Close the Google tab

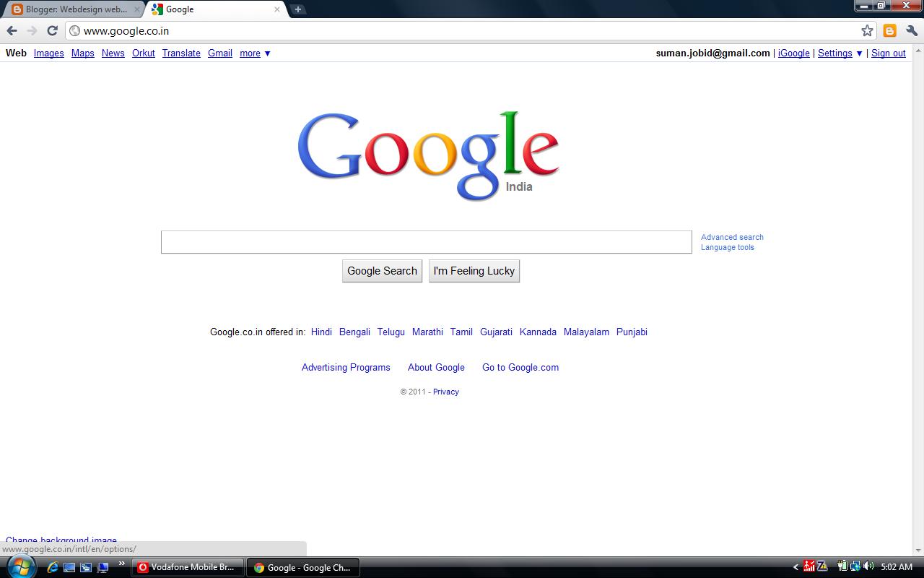coord(276,9)
